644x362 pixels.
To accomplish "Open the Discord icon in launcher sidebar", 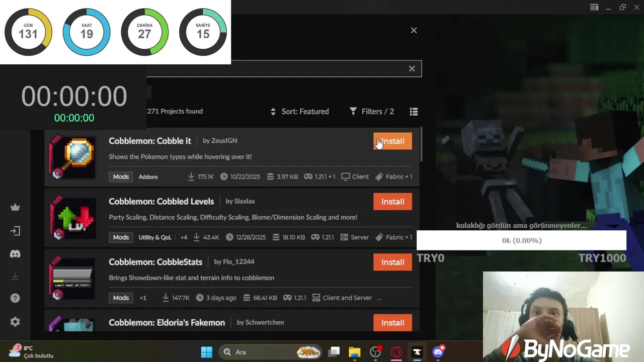I will click(x=15, y=254).
